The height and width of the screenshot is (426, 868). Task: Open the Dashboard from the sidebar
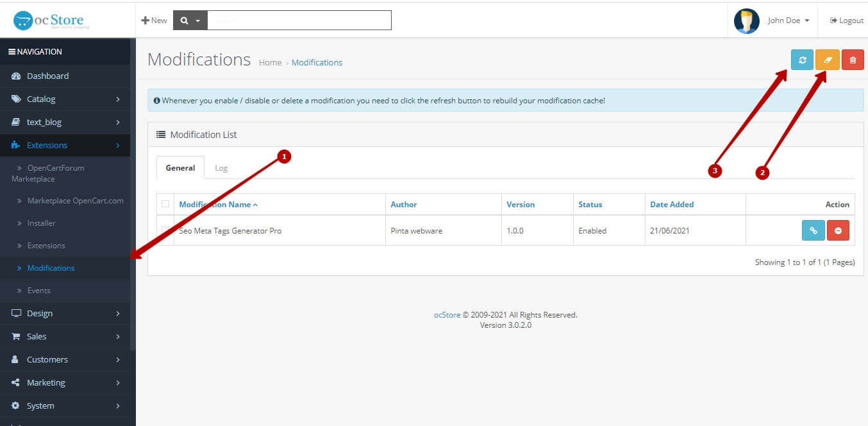point(47,76)
